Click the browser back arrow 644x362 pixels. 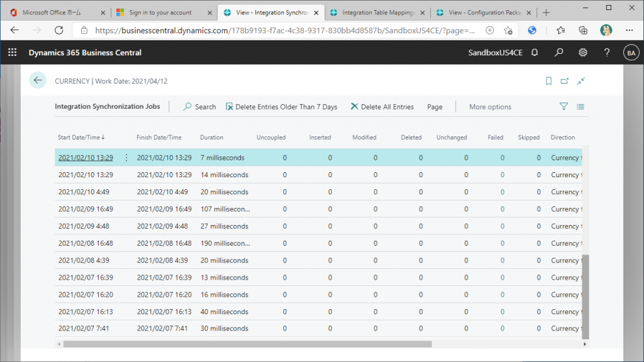pyautogui.click(x=15, y=30)
